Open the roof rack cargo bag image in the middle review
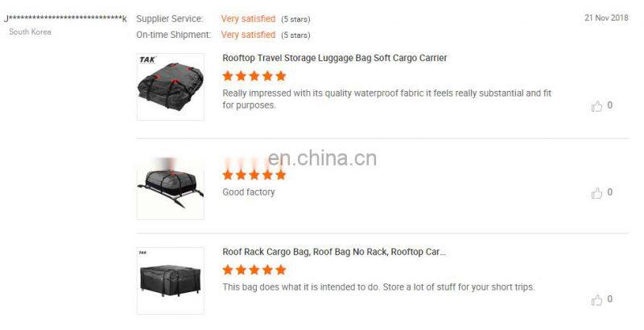The width and height of the screenshot is (644, 330). tap(171, 186)
